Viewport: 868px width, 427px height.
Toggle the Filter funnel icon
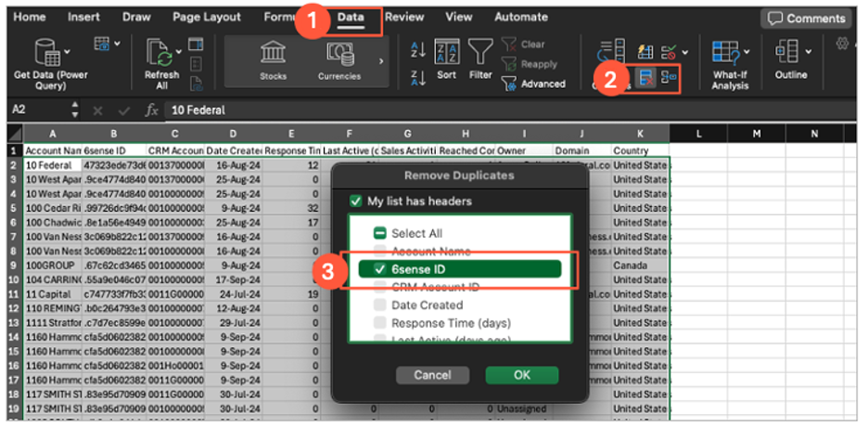480,53
